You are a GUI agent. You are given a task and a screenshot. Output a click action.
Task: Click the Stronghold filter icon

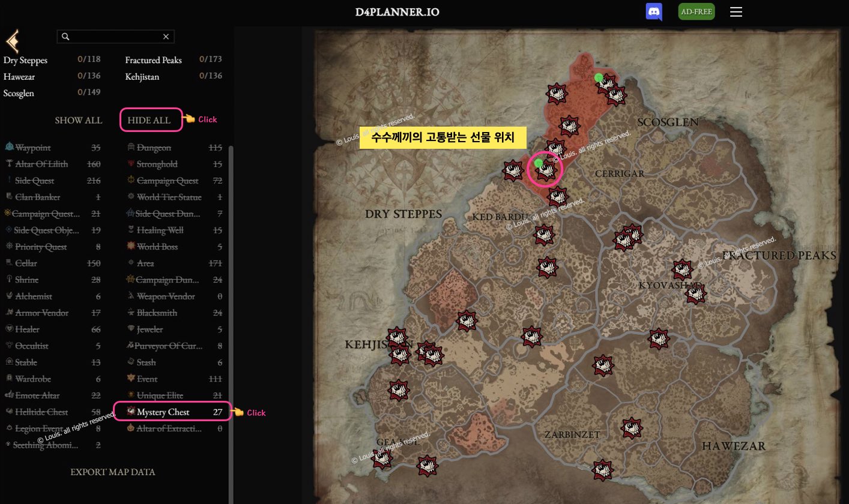[131, 164]
